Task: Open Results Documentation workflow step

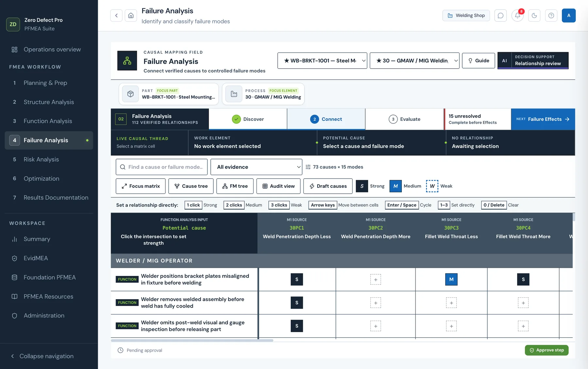Action: (x=49, y=198)
